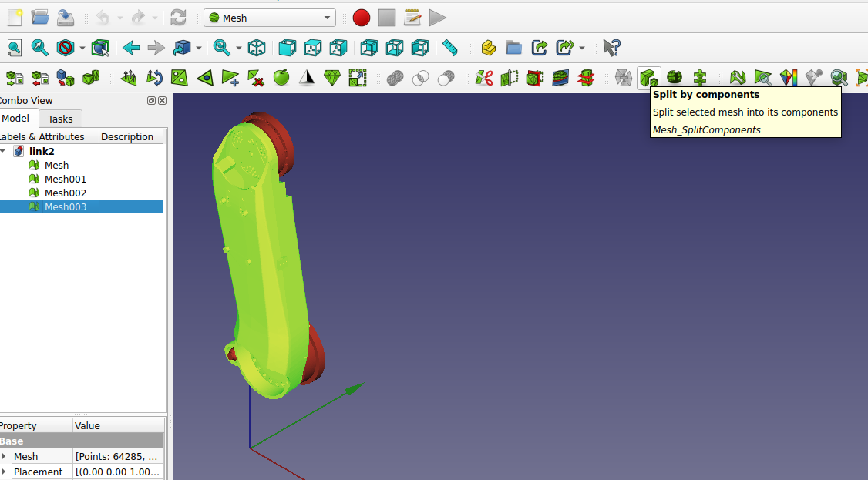This screenshot has width=868, height=480.
Task: Collapse the link2 document tree node
Action: (4, 151)
